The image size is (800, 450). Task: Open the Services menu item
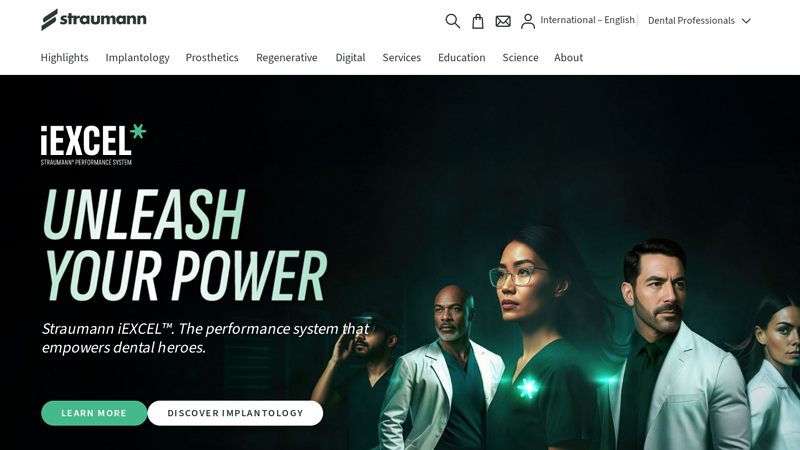[402, 58]
